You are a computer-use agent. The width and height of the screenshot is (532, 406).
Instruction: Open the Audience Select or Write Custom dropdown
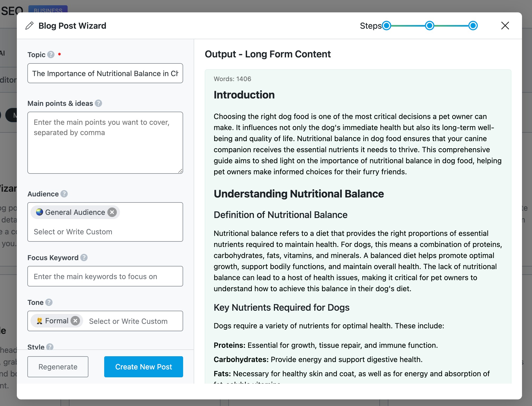tap(73, 232)
